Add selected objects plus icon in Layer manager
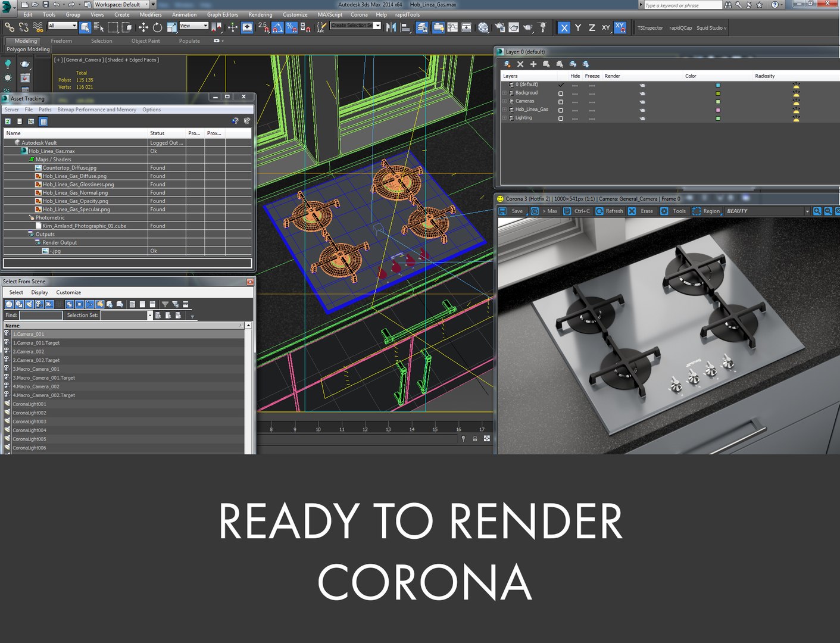 pos(533,64)
